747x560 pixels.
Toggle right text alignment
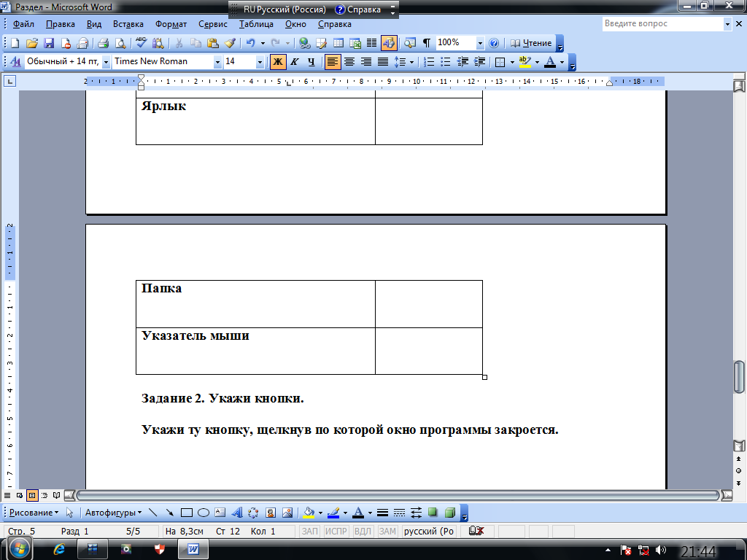pos(366,61)
